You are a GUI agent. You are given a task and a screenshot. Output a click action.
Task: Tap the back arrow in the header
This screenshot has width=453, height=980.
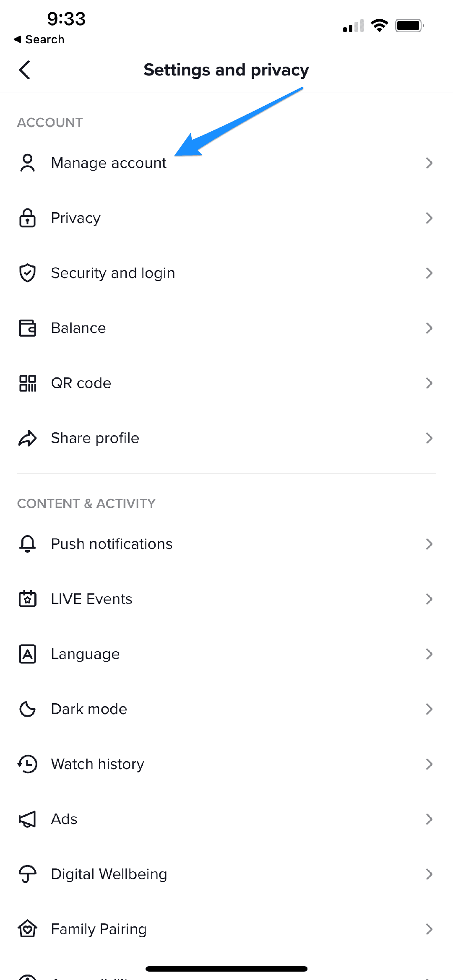tap(25, 70)
